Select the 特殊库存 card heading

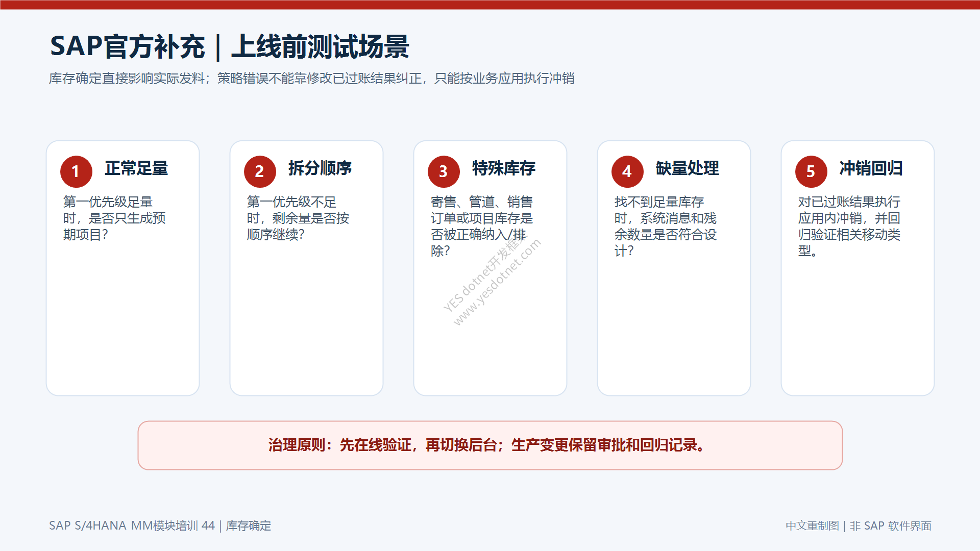coord(504,168)
